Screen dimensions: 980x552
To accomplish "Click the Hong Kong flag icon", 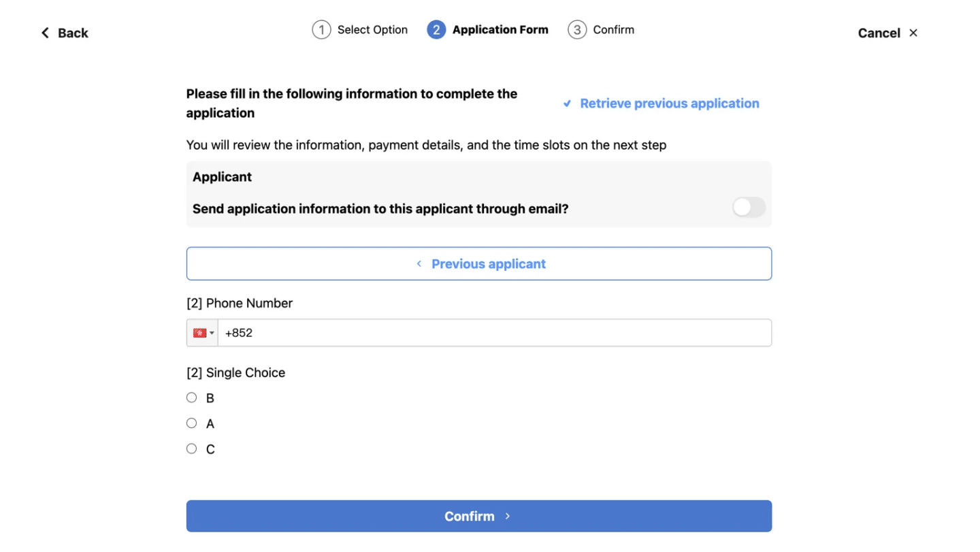I will 199,333.
